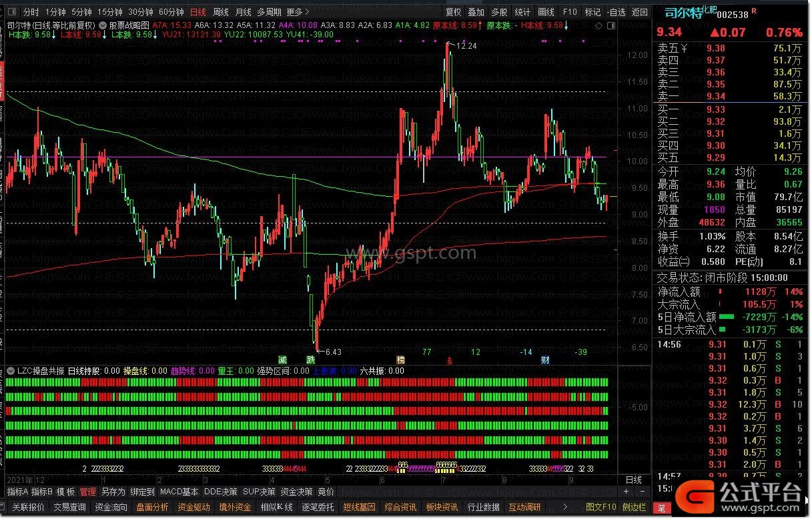Switch to 30分钟 period
812x519 pixels.
pos(141,12)
